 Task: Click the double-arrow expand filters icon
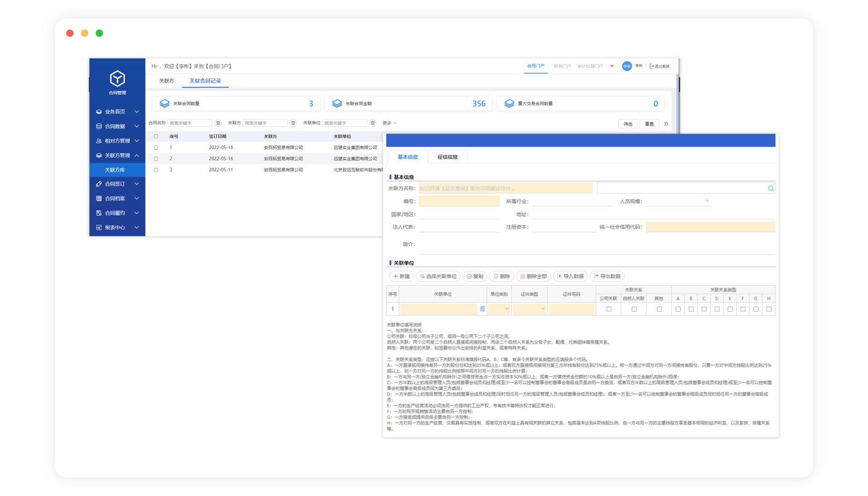point(666,124)
